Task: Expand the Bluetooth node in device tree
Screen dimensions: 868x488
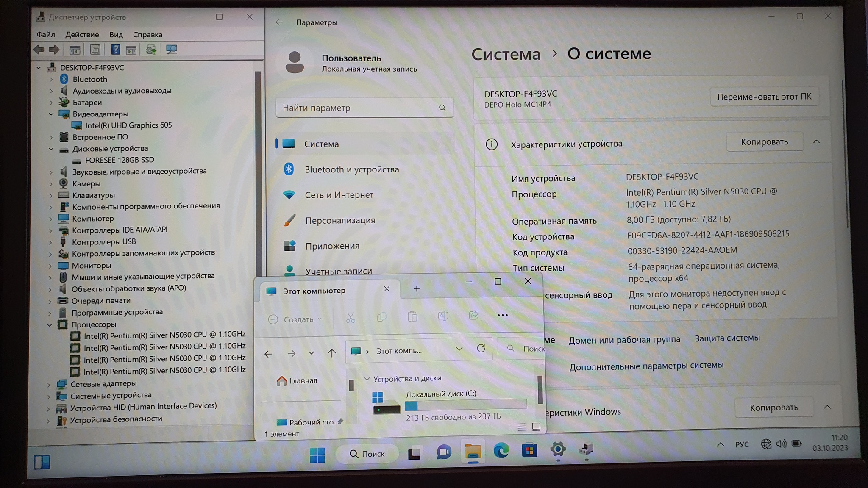Action: click(x=51, y=79)
